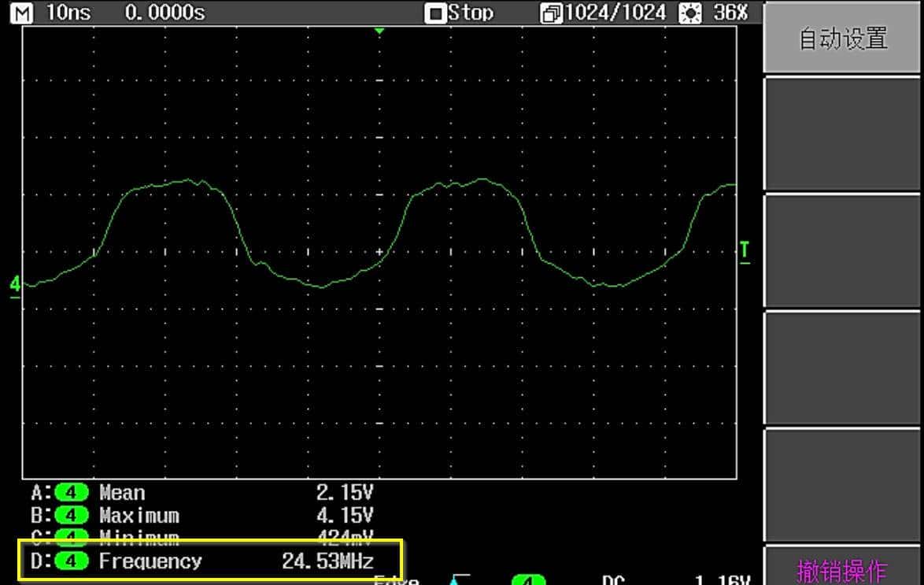Click the trigger level T marker
Screen dimensions: 924x585
745,252
